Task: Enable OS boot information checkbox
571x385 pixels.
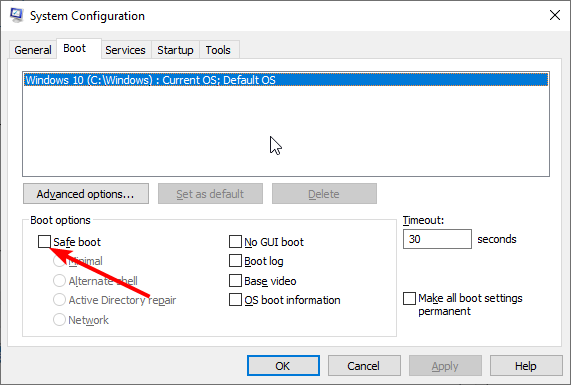Action: pyautogui.click(x=235, y=300)
